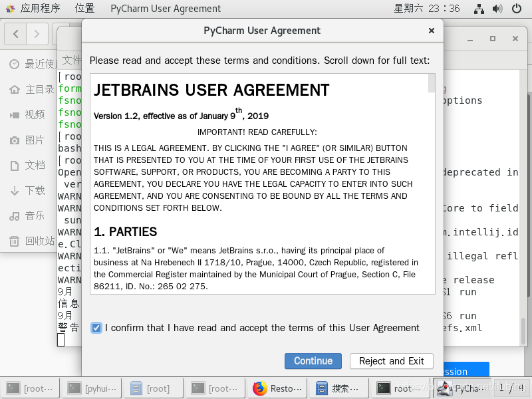Switch to [root] file manager in taskbar

[x=154, y=388]
